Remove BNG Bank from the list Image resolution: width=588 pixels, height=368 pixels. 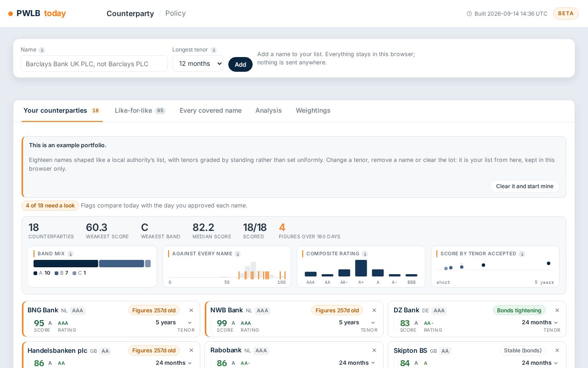coord(191,310)
